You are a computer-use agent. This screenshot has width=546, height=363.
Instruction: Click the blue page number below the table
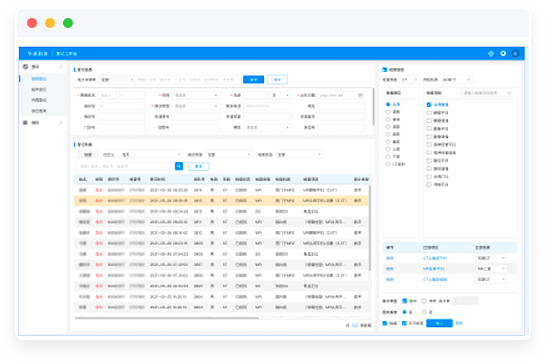[x=355, y=325]
